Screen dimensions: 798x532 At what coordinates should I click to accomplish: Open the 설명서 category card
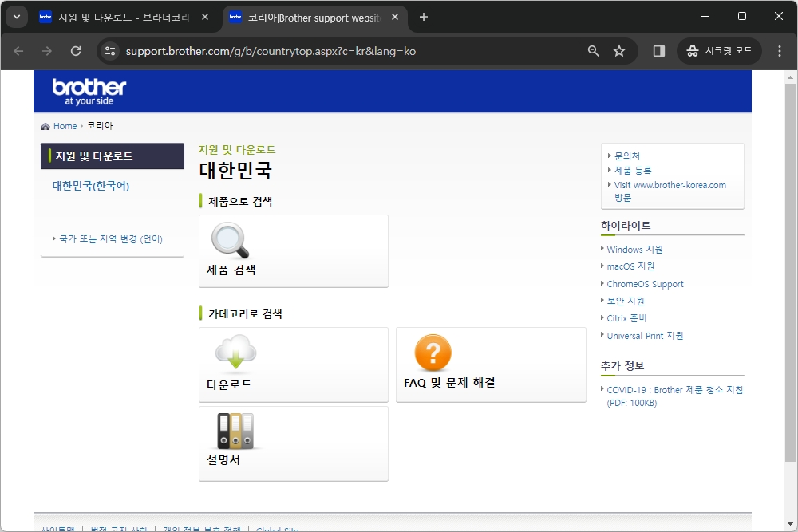pos(294,443)
